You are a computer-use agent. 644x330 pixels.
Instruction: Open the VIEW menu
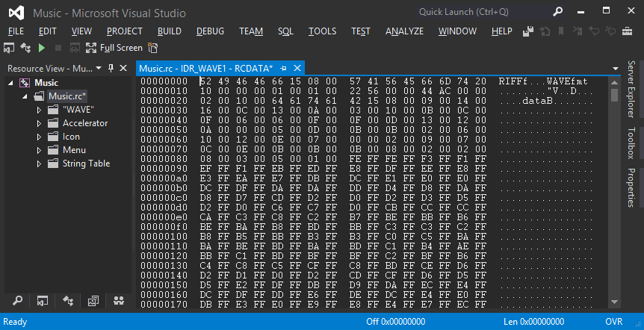81,31
